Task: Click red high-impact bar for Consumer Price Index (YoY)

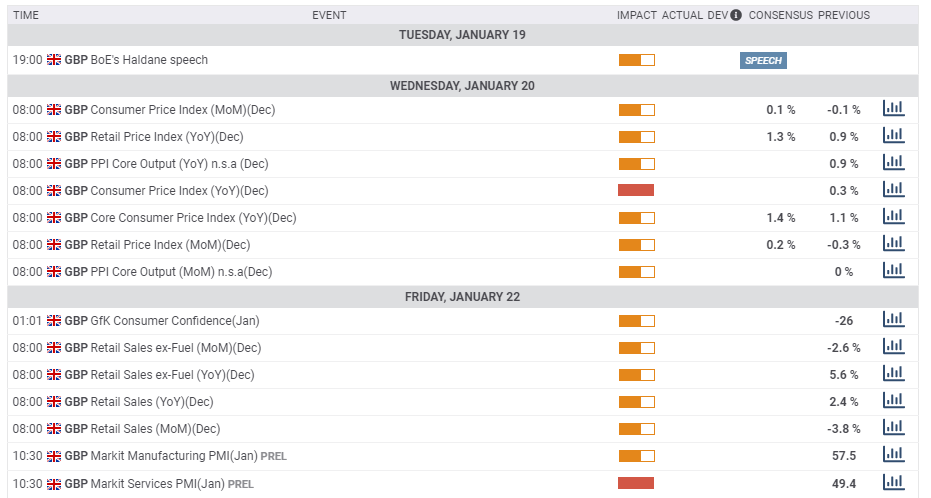Action: tap(636, 190)
